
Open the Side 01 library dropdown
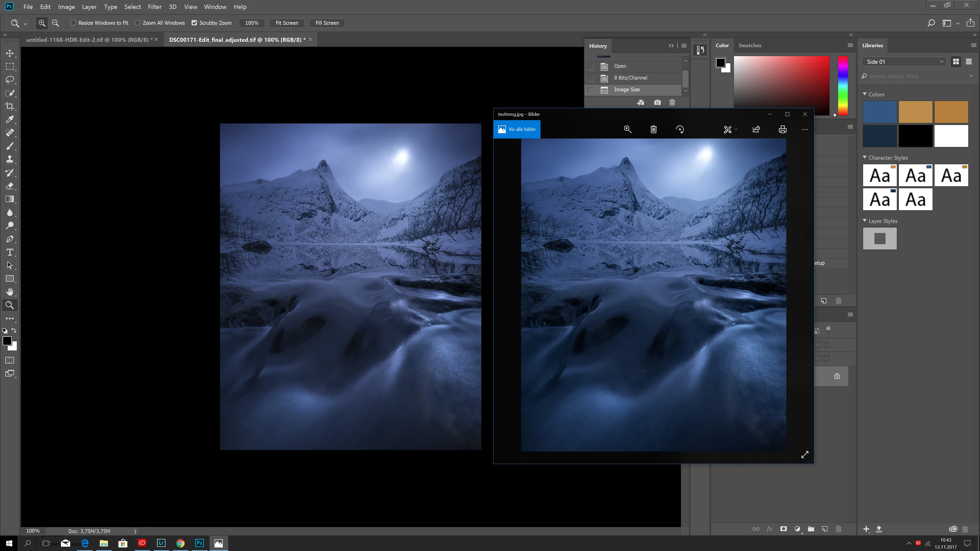[904, 61]
